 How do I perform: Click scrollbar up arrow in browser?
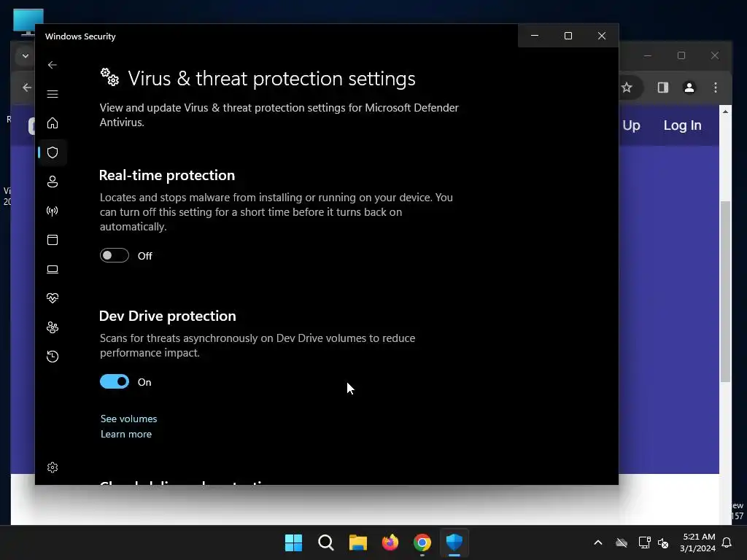(x=725, y=112)
